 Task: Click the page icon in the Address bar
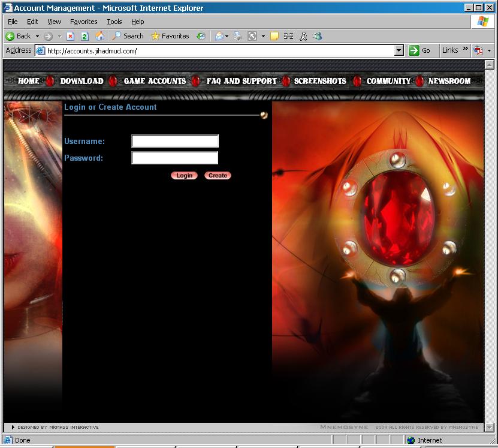tap(40, 50)
